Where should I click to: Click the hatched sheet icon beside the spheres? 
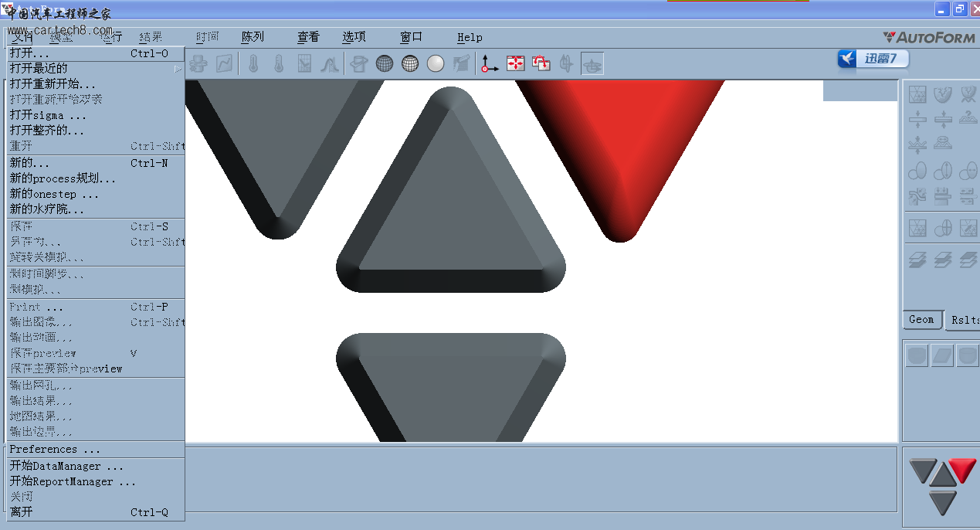tap(462, 63)
